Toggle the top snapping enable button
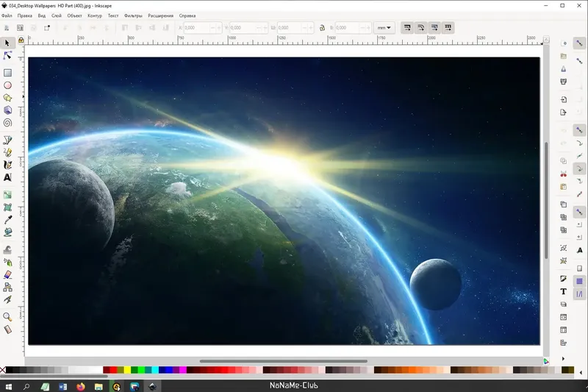588x392 pixels. tap(579, 43)
